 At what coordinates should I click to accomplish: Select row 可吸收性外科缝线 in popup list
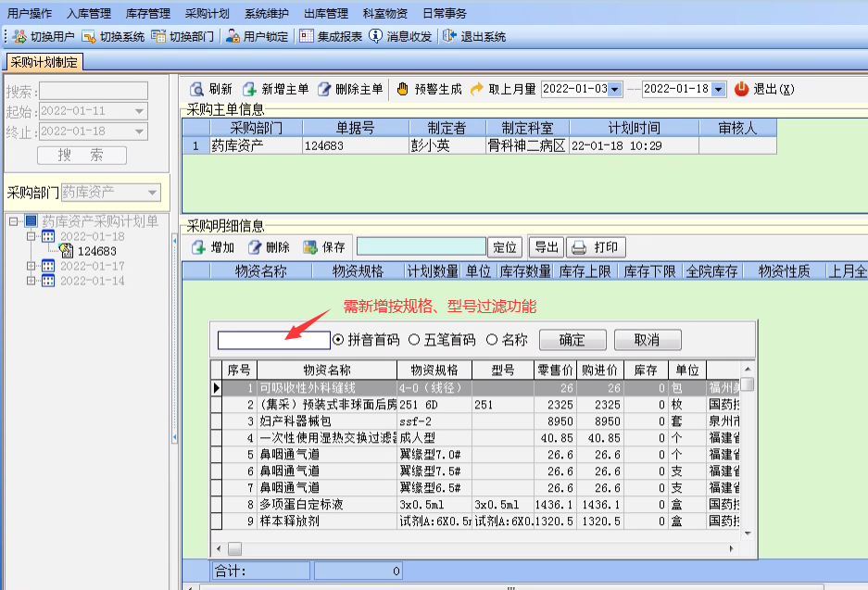tap(475, 388)
